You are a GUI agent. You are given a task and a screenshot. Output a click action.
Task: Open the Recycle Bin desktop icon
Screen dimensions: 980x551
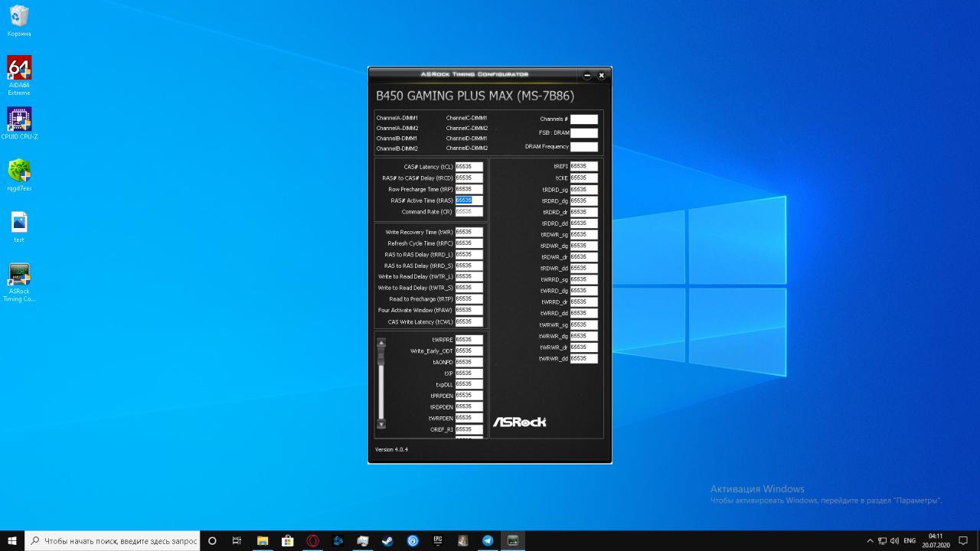(x=19, y=21)
